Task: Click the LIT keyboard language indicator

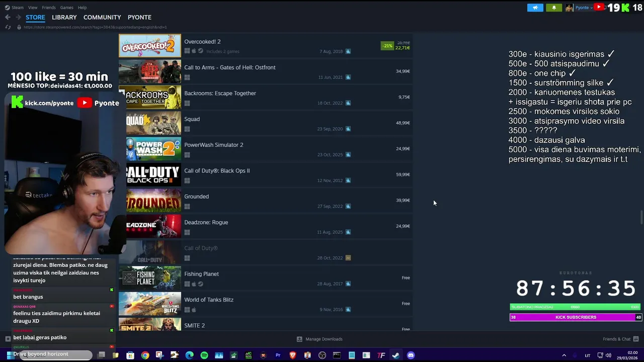Action: click(587, 356)
